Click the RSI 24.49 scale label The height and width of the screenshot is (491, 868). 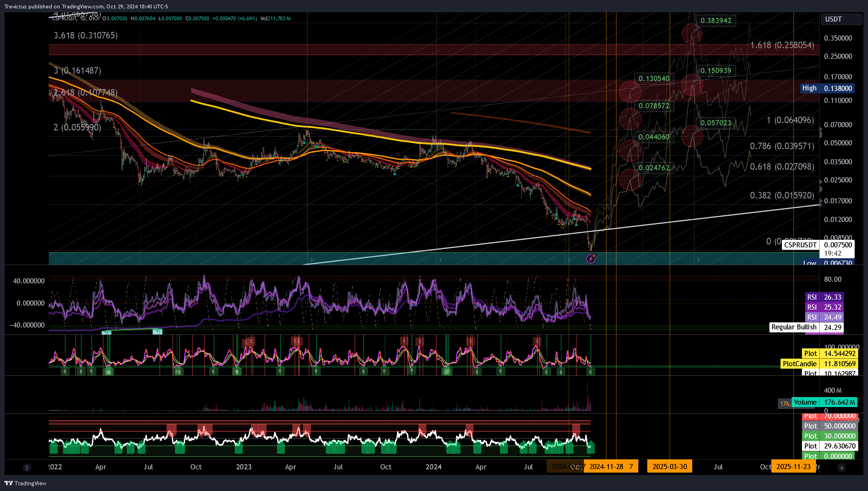pyautogui.click(x=824, y=317)
